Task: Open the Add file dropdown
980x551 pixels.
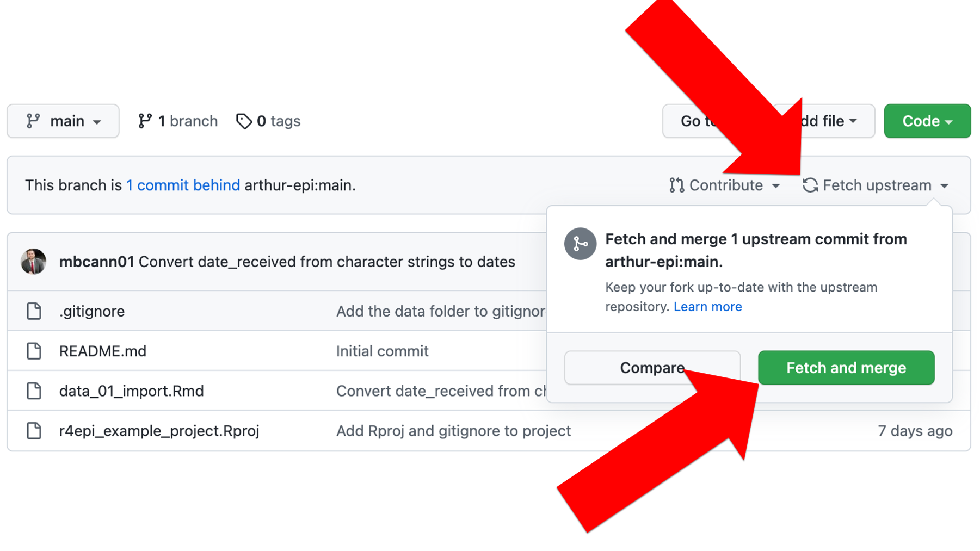Action: pyautogui.click(x=829, y=121)
